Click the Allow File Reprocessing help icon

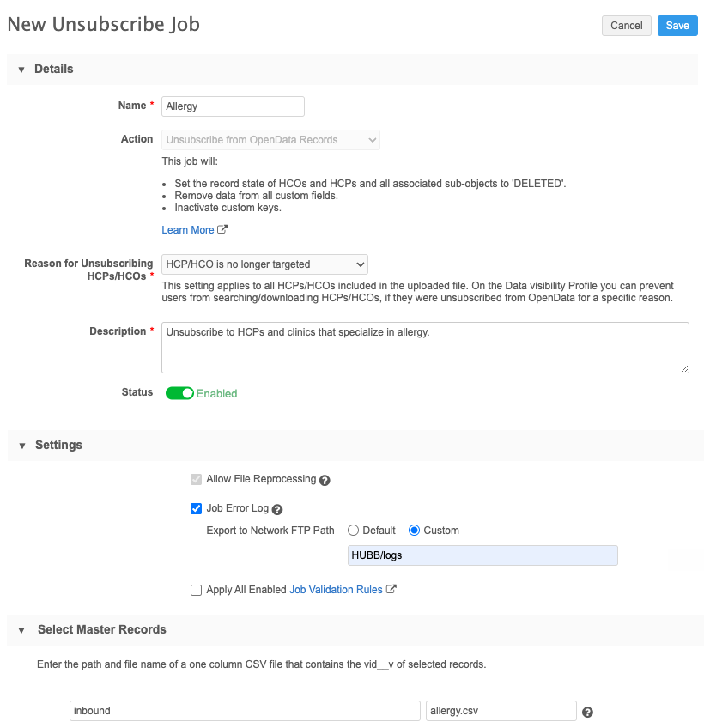tap(325, 481)
